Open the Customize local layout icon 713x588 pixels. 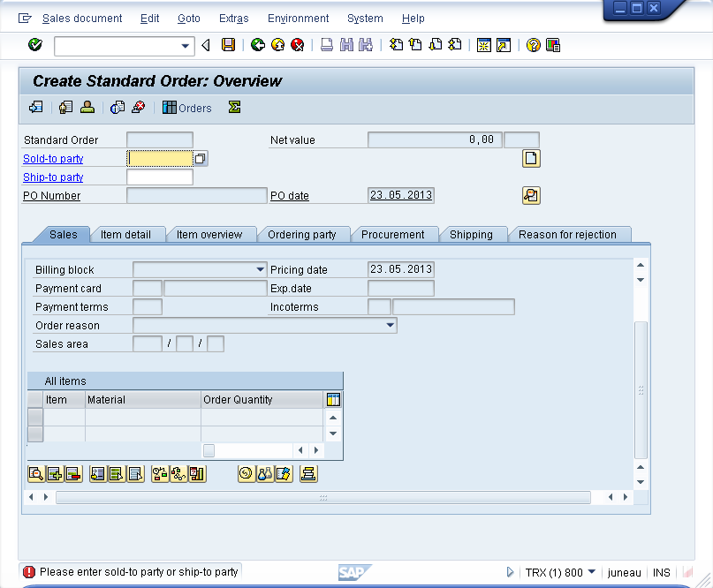tap(552, 45)
